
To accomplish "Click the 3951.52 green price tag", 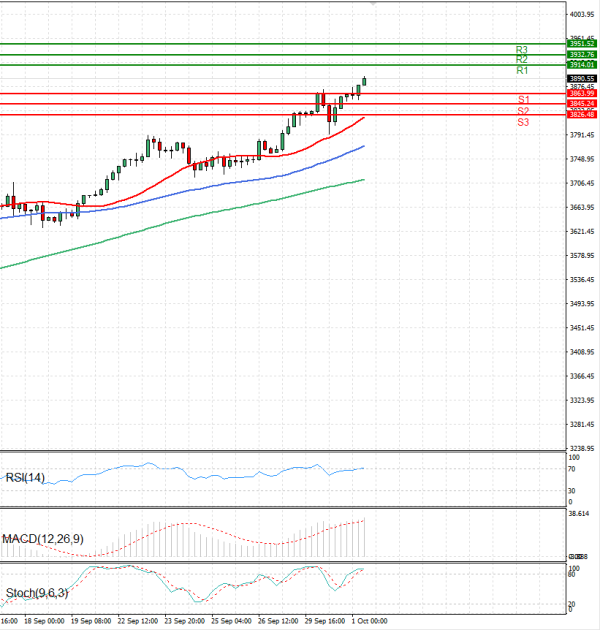I will (581, 44).
